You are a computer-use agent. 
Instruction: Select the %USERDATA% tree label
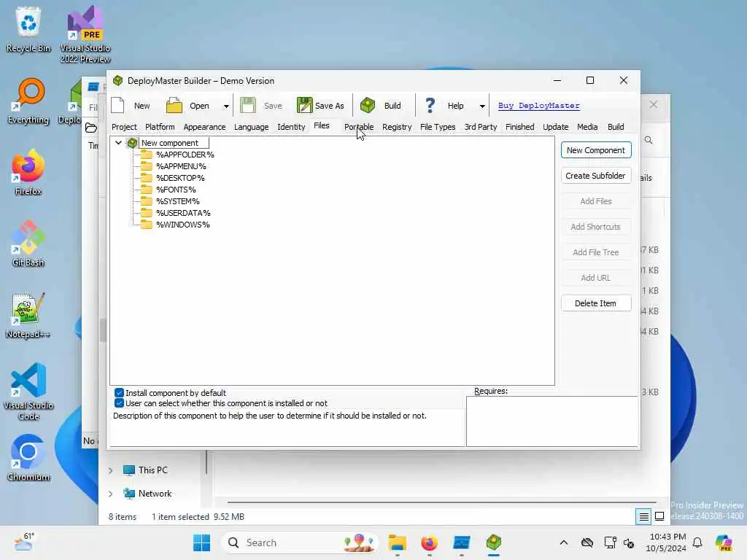[183, 213]
